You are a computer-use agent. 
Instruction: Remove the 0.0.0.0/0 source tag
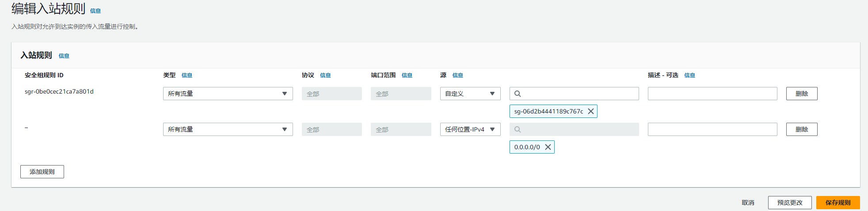pyautogui.click(x=548, y=147)
